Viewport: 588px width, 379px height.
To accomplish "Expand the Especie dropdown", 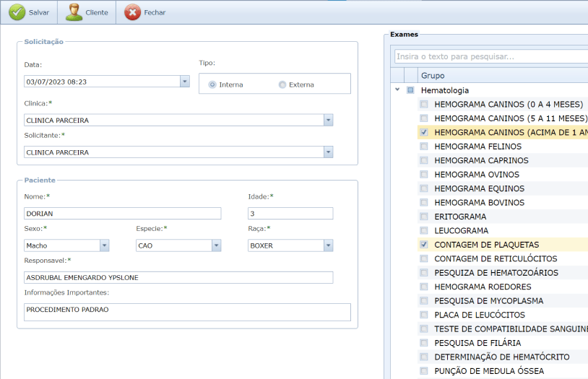I will pyautogui.click(x=216, y=245).
